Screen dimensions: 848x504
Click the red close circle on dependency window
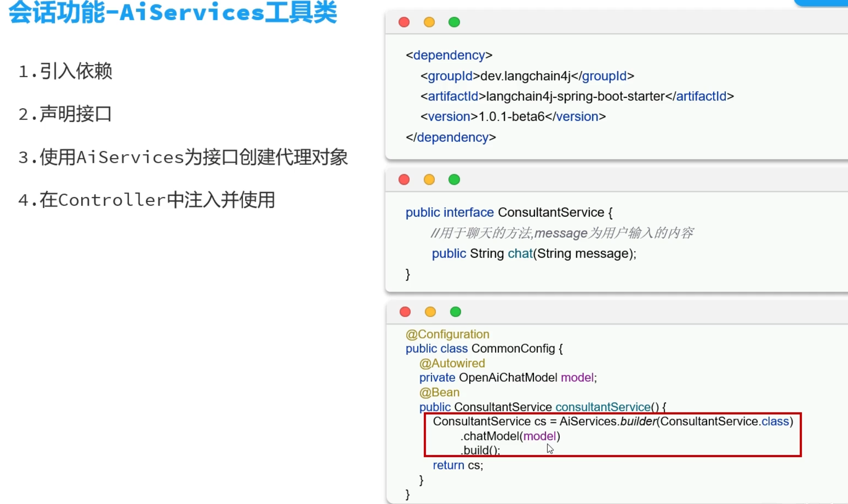(x=404, y=22)
